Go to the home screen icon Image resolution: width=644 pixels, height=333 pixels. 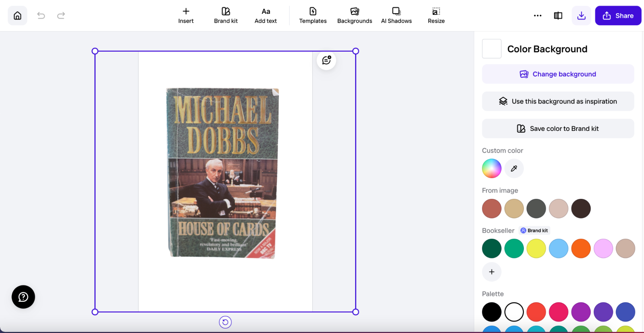tap(17, 15)
